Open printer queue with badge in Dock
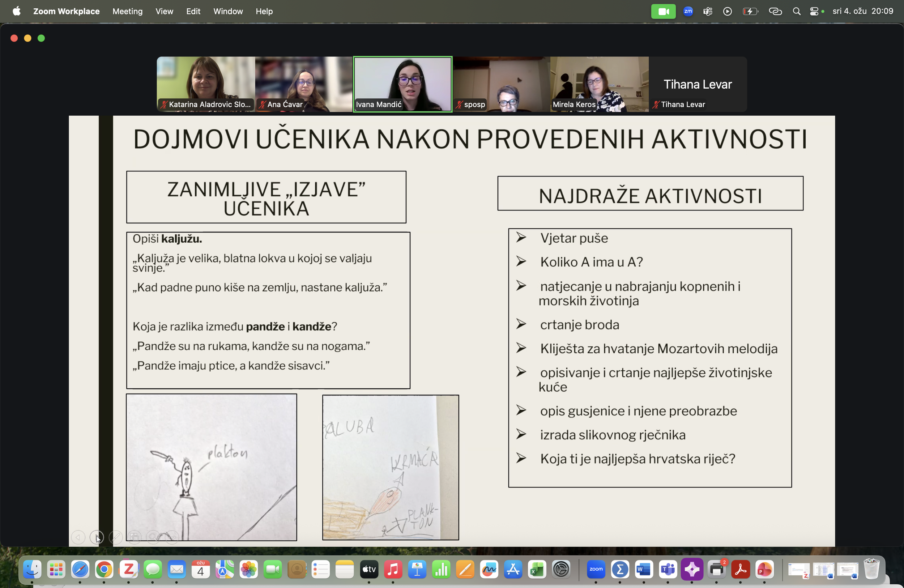Viewport: 904px width, 588px height. [717, 569]
